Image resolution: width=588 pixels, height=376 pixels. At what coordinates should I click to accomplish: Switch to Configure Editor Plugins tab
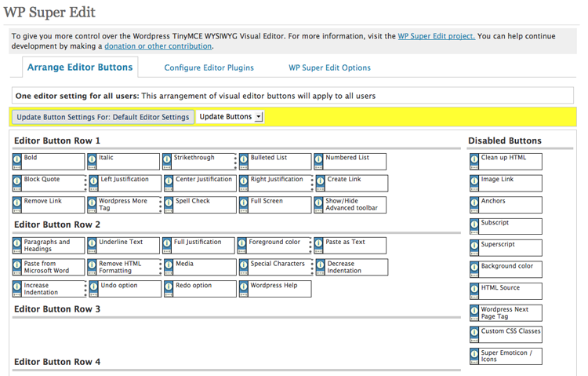(209, 68)
